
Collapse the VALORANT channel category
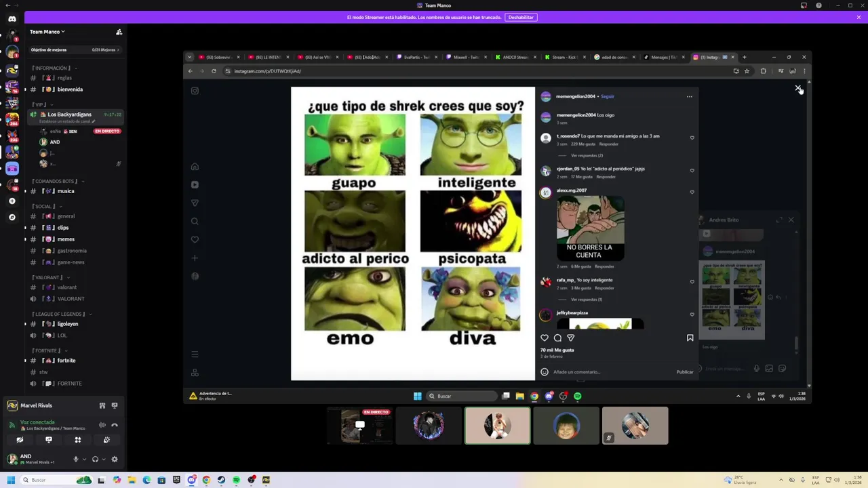51,277
